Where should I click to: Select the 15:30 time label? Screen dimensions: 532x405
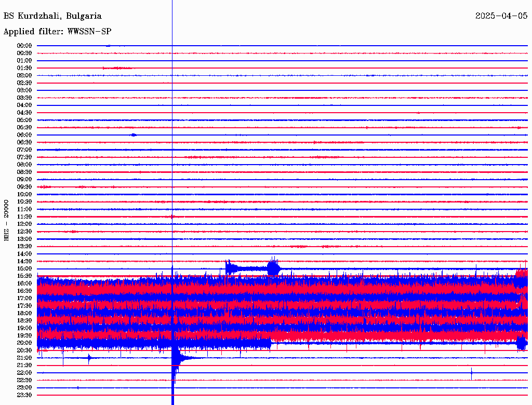[24, 276]
